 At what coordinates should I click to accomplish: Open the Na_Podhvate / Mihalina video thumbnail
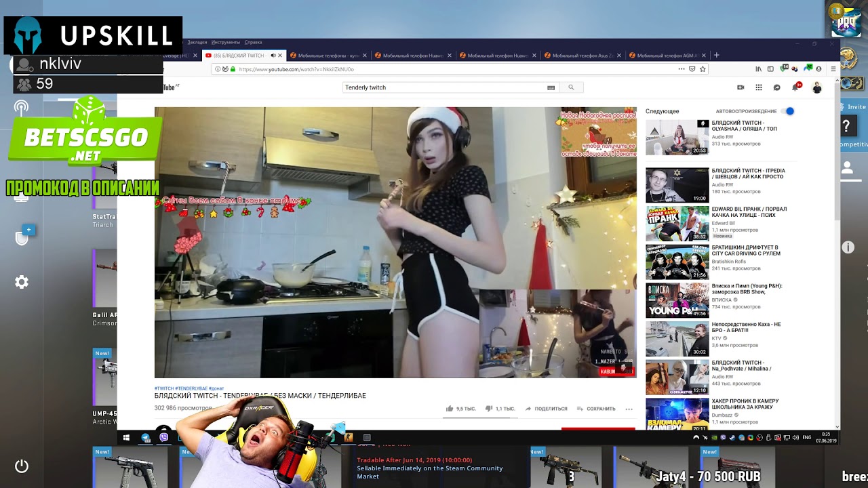coord(677,378)
